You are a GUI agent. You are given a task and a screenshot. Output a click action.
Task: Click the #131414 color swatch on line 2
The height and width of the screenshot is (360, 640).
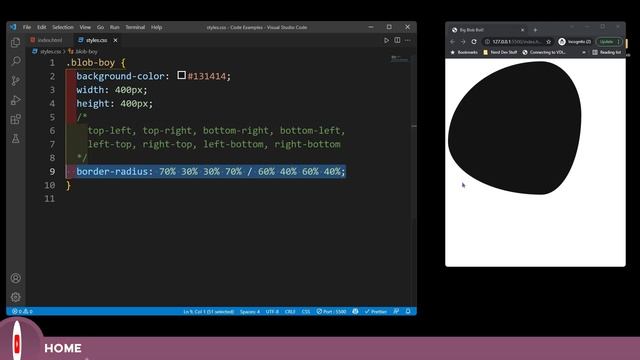pyautogui.click(x=182, y=75)
